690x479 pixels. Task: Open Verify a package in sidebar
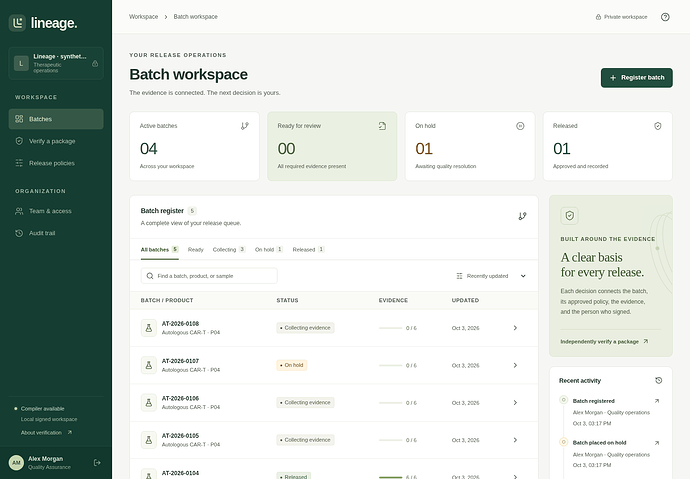(56, 141)
